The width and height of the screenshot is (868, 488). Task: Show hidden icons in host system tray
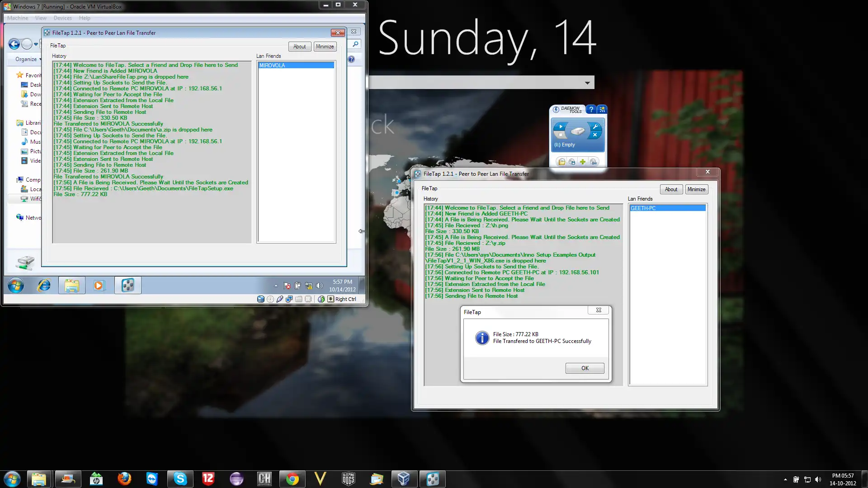tap(785, 479)
